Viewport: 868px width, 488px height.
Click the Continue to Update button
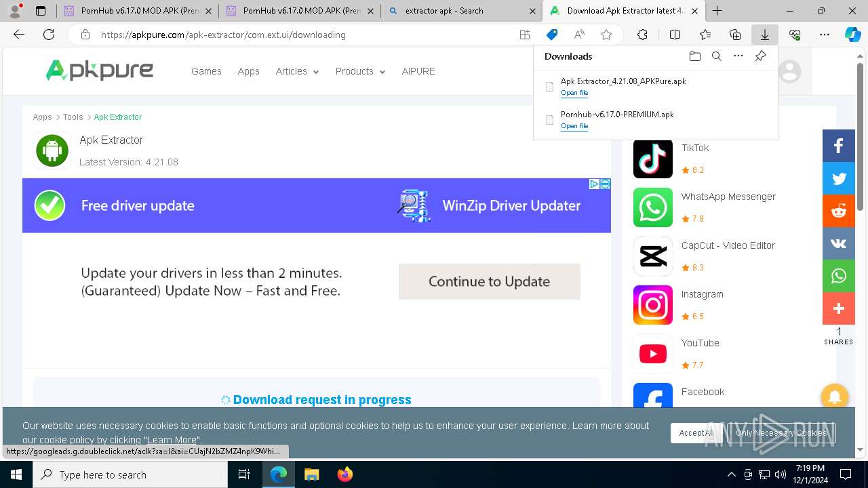[489, 281]
